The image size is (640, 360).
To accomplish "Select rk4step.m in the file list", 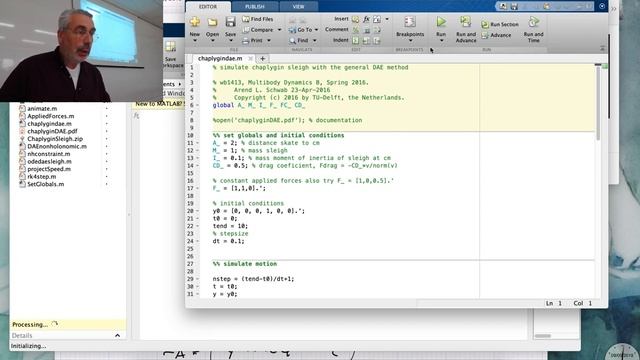I will click(42, 176).
